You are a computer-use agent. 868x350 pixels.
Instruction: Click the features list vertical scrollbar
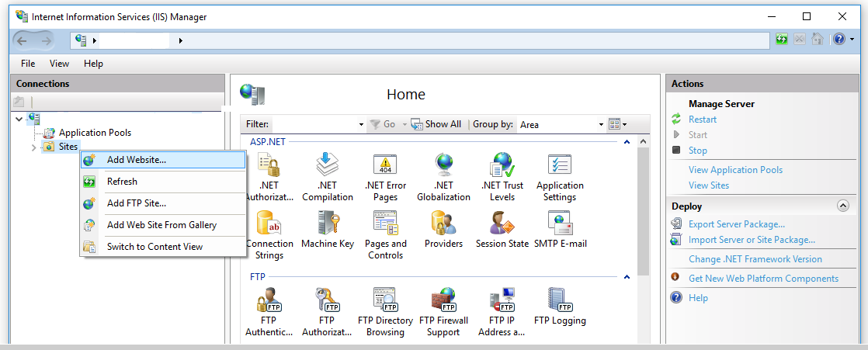tap(642, 211)
